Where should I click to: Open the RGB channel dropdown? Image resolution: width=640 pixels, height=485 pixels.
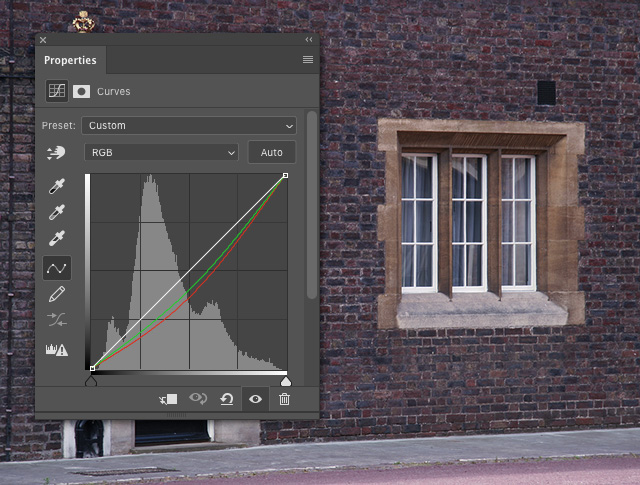(161, 153)
